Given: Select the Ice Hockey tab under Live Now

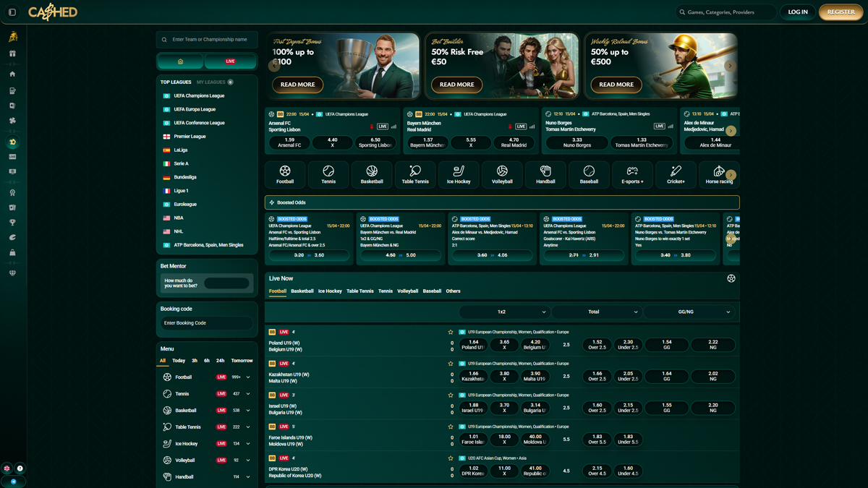Looking at the screenshot, I should pyautogui.click(x=330, y=291).
